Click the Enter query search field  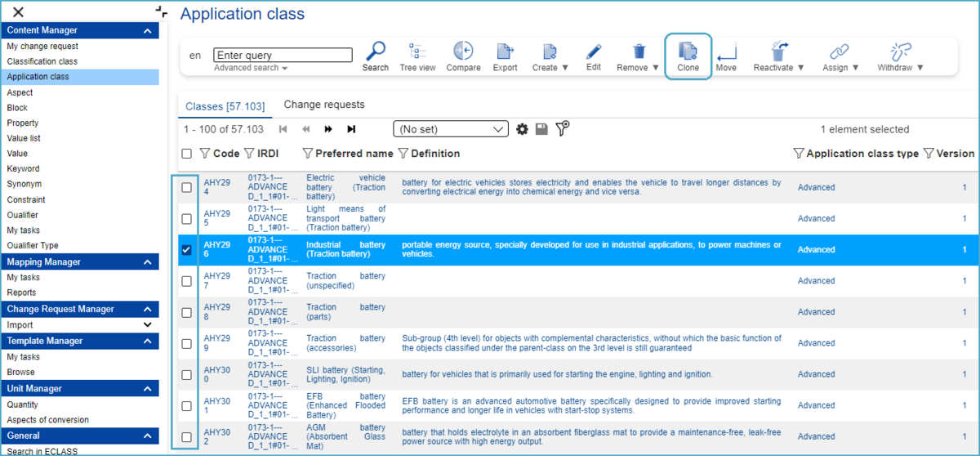(283, 55)
